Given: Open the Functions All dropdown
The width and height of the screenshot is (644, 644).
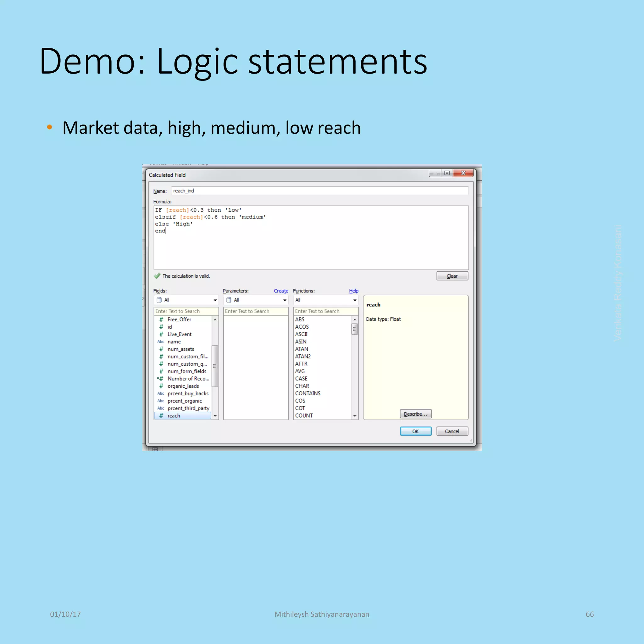Looking at the screenshot, I should tap(326, 300).
